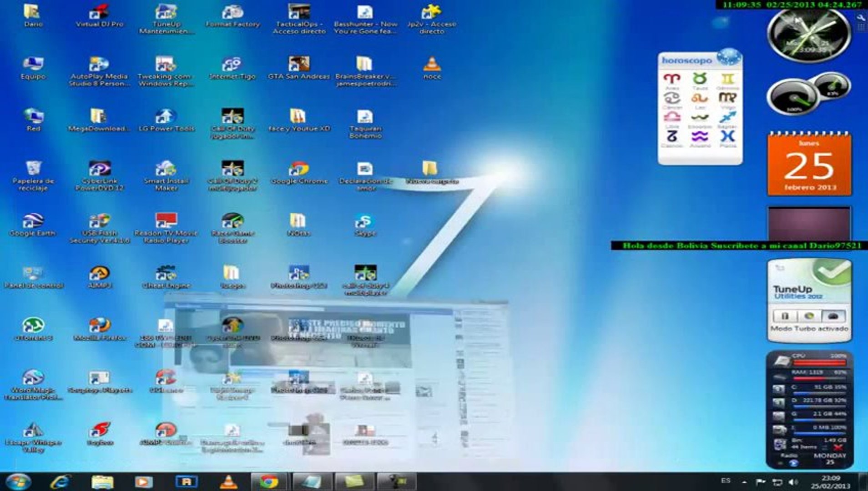Open the NOtas folder

[299, 225]
